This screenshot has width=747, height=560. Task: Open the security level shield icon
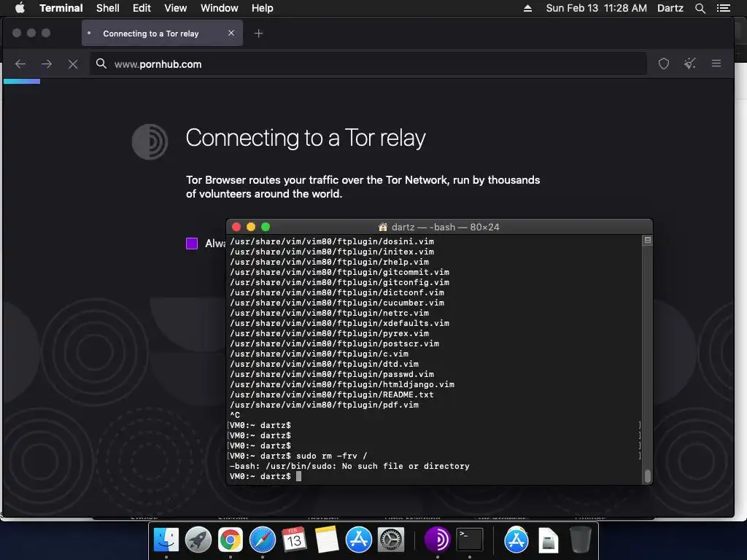pyautogui.click(x=664, y=63)
